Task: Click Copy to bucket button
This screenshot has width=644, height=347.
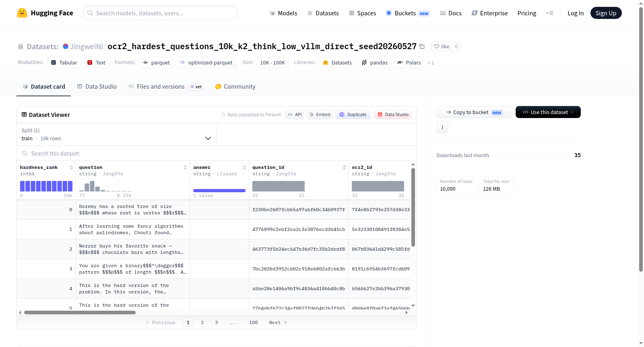Action: [474, 112]
